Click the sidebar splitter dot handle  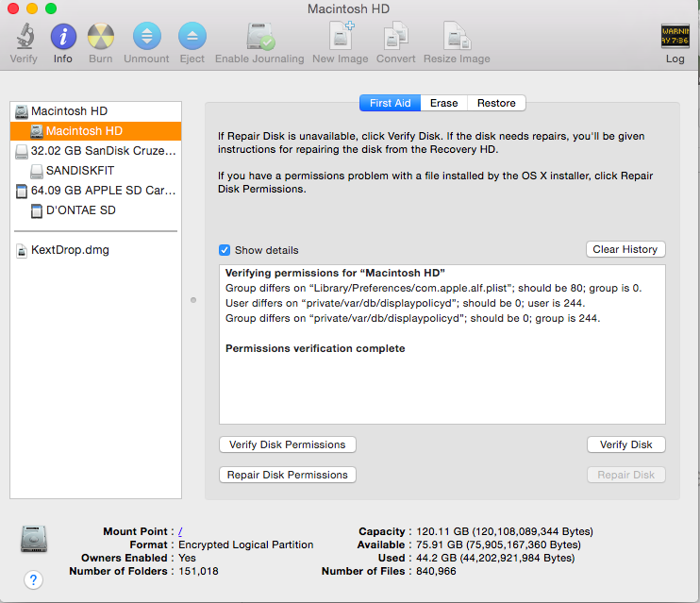coord(193,300)
